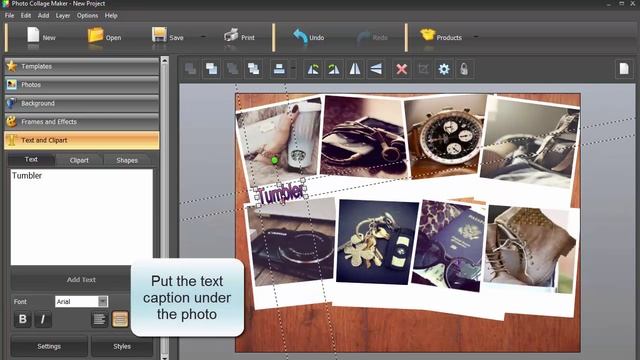
Task: Rotate selected object left
Action: (x=313, y=69)
